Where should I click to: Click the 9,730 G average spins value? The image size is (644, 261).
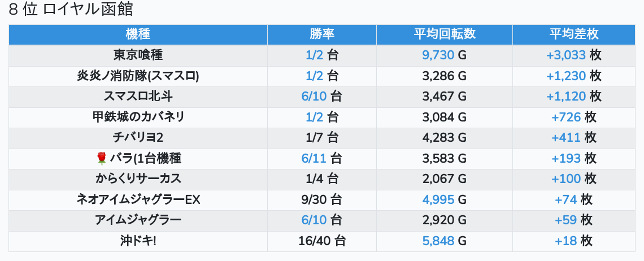click(x=445, y=55)
